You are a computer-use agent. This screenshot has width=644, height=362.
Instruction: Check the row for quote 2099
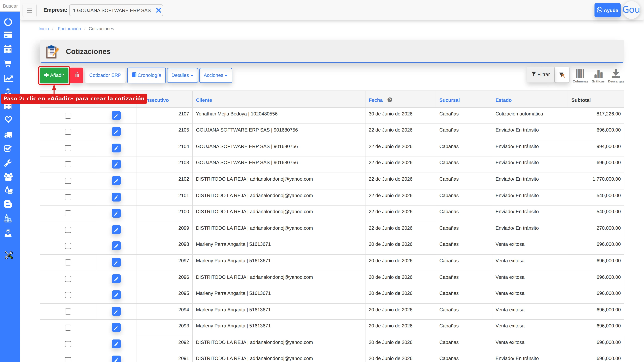[x=68, y=230]
